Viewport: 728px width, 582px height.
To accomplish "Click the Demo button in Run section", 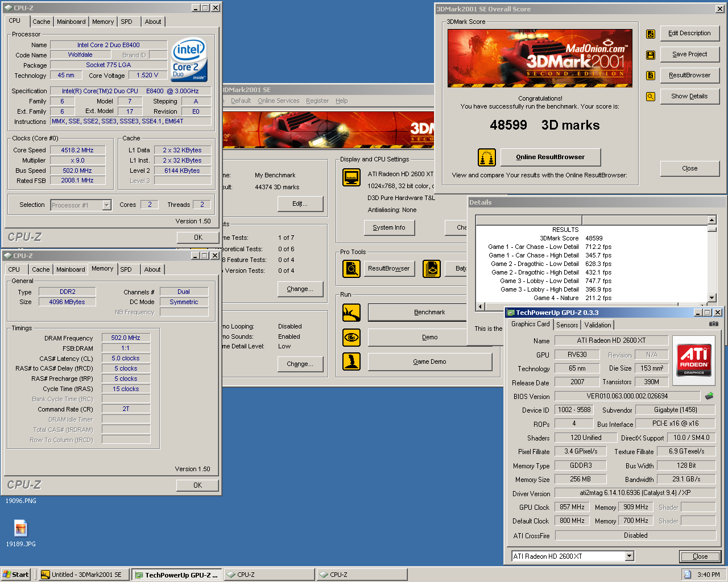I will coord(429,337).
